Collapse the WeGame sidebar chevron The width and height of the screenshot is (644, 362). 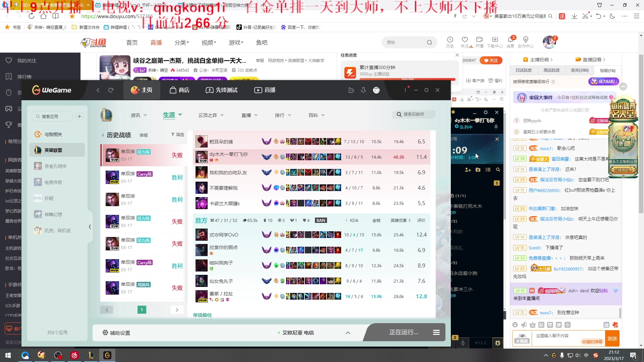pyautogui.click(x=90, y=227)
